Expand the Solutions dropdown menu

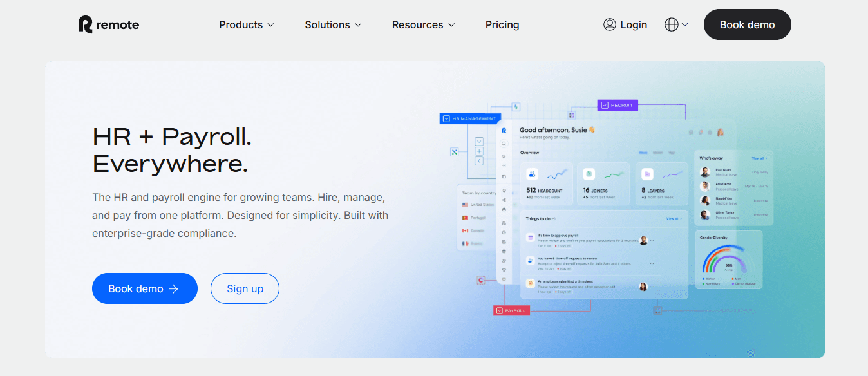pyautogui.click(x=333, y=24)
